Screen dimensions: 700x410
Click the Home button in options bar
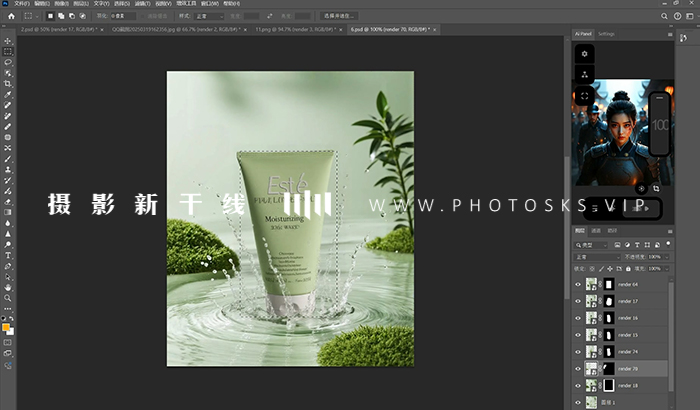click(x=11, y=16)
